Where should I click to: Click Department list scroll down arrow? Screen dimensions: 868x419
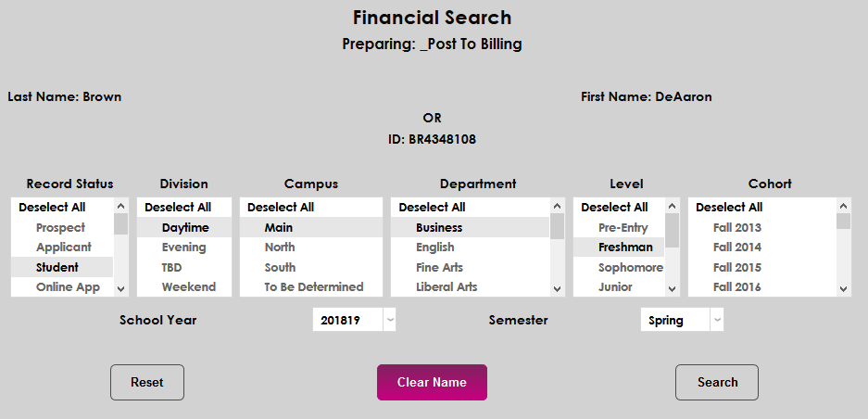(557, 288)
